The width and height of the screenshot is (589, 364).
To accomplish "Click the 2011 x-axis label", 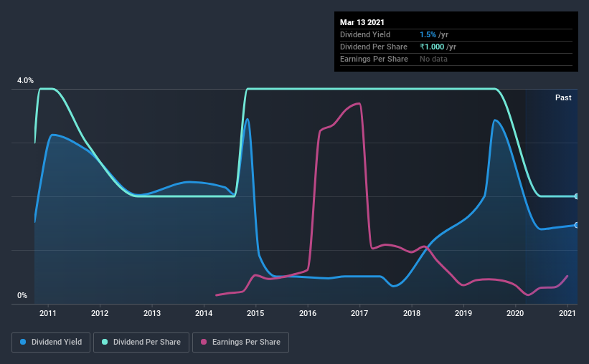I will click(x=47, y=313).
